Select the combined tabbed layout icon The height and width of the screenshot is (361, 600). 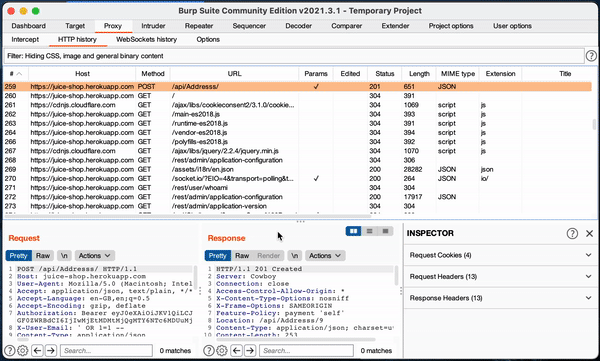[385, 231]
